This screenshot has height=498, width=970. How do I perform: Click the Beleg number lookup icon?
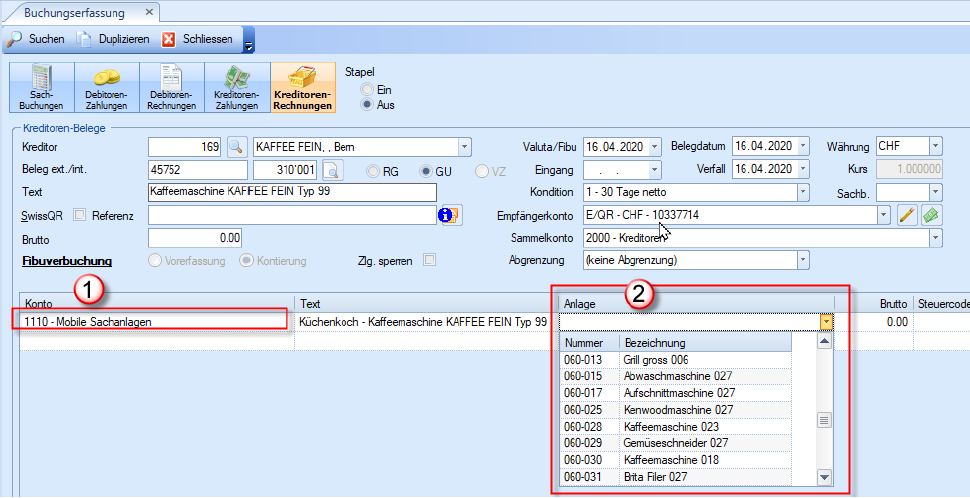point(331,169)
